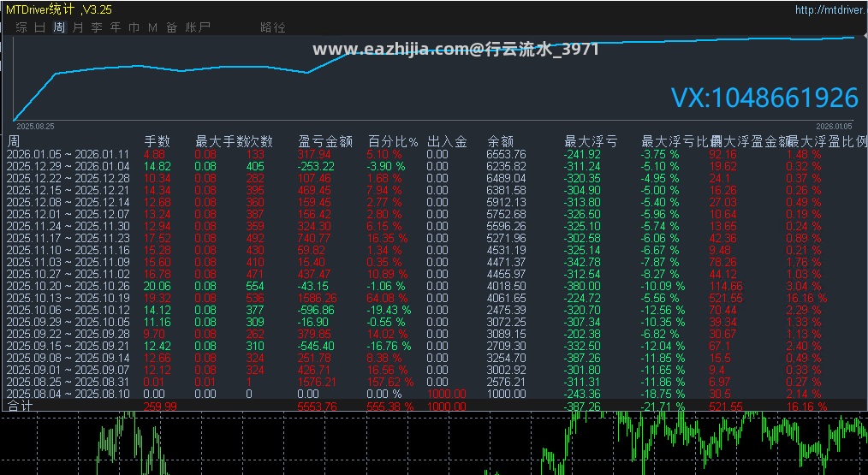Click the 出入金 column header
The height and width of the screenshot is (475, 868).
[x=447, y=142]
